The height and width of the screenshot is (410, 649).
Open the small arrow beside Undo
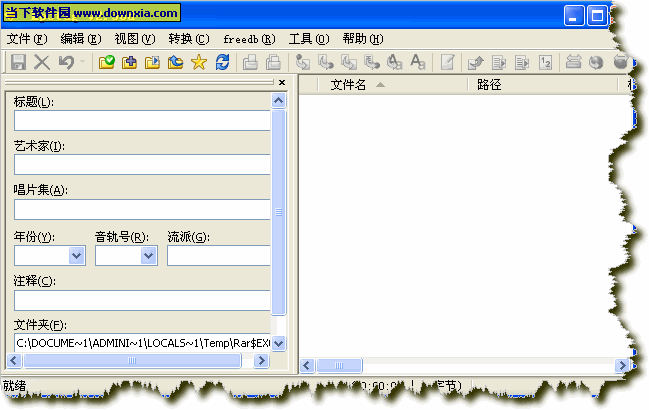[82, 62]
